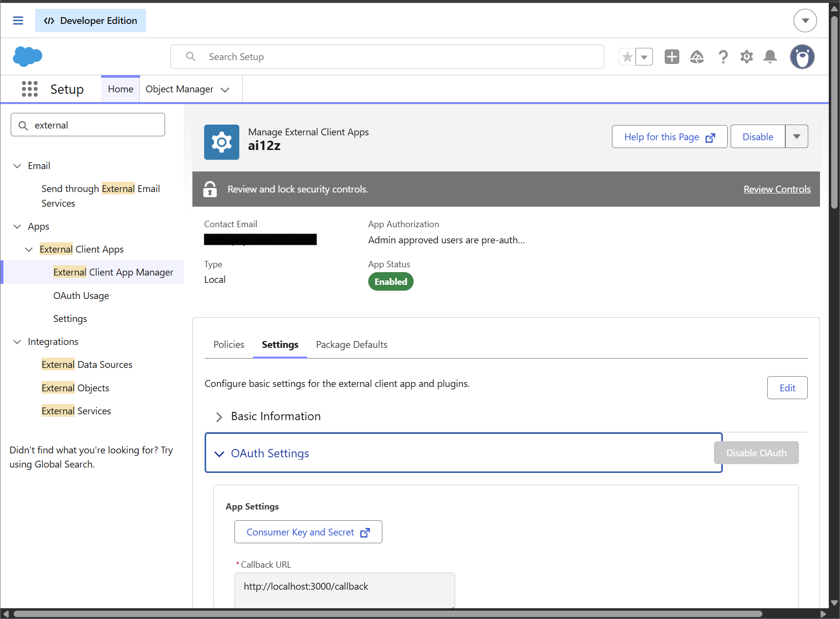Viewport: 840px width, 619px height.
Task: Open External Services
Action: tap(76, 411)
